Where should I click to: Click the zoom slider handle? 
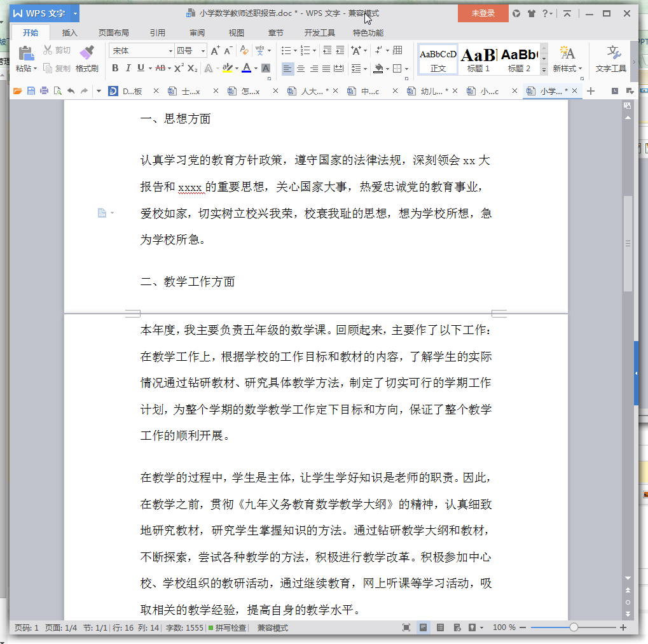click(574, 628)
